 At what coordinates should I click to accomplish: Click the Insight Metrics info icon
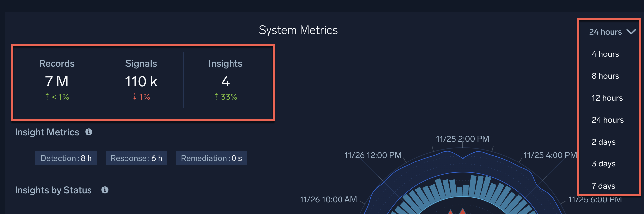(89, 132)
